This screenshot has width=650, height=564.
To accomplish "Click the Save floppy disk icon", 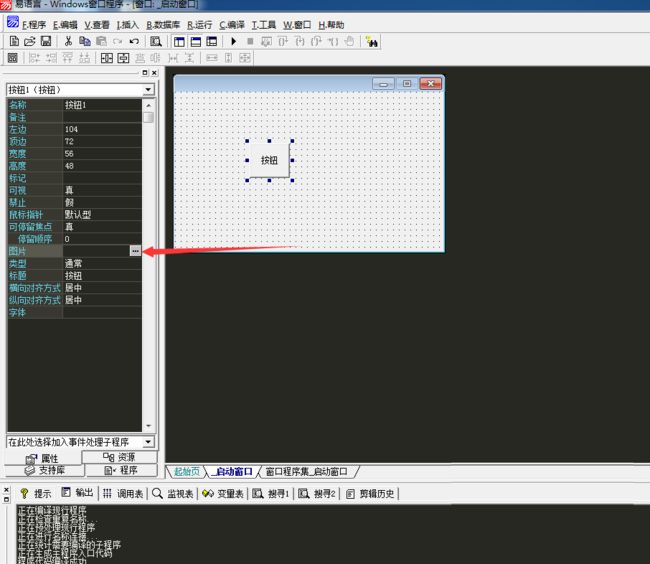I will [46, 41].
